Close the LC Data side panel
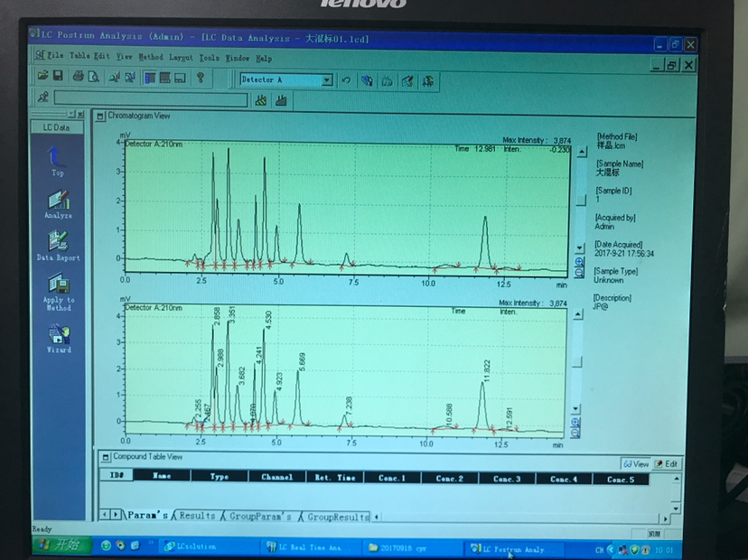 pyautogui.click(x=80, y=114)
